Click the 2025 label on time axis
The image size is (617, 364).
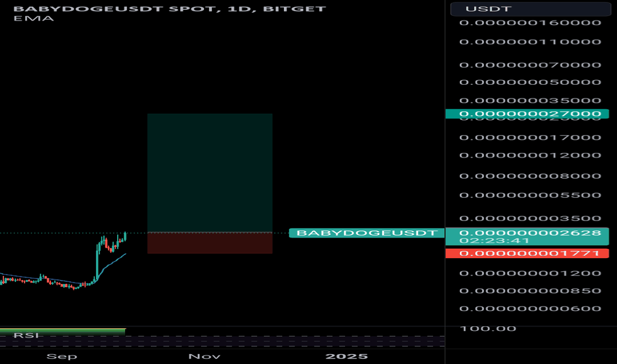(x=347, y=356)
